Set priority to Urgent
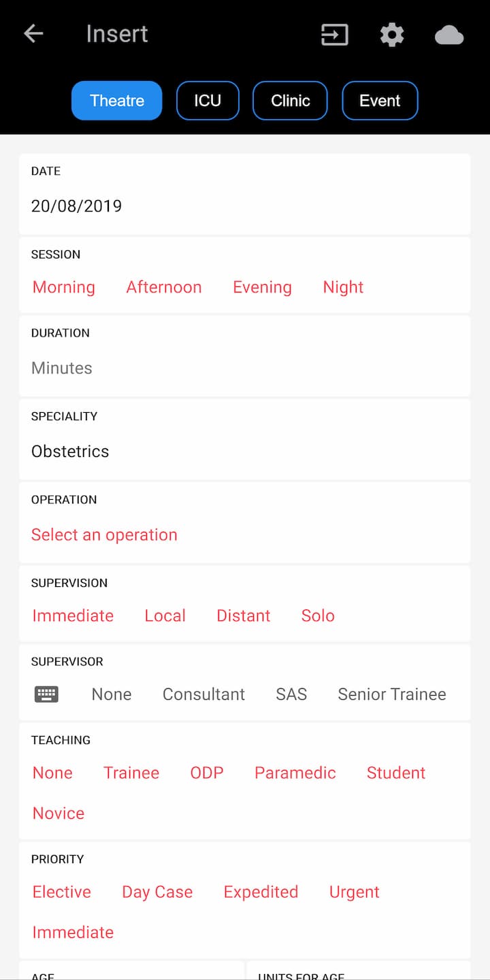The image size is (490, 980). pyautogui.click(x=354, y=892)
